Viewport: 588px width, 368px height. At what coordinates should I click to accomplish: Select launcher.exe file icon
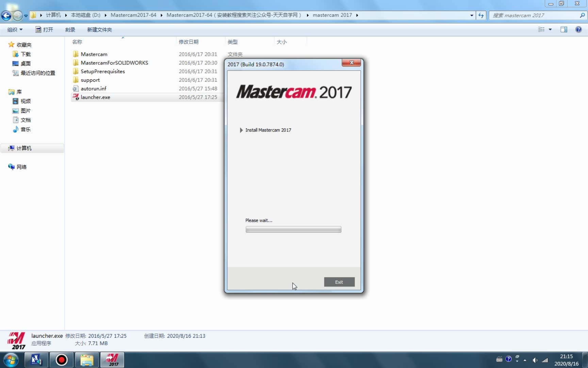tap(76, 97)
